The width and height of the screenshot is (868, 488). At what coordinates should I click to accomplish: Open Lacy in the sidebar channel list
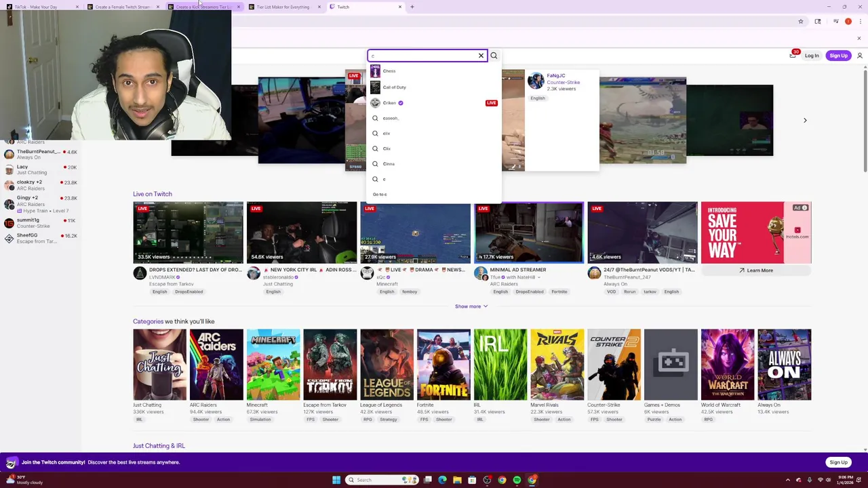click(41, 169)
